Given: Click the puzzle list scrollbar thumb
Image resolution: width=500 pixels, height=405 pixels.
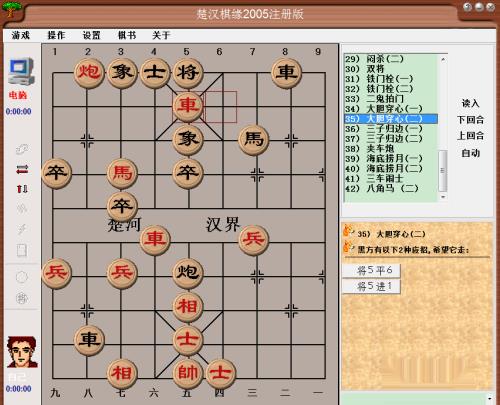Looking at the screenshot, I should click(x=443, y=171).
